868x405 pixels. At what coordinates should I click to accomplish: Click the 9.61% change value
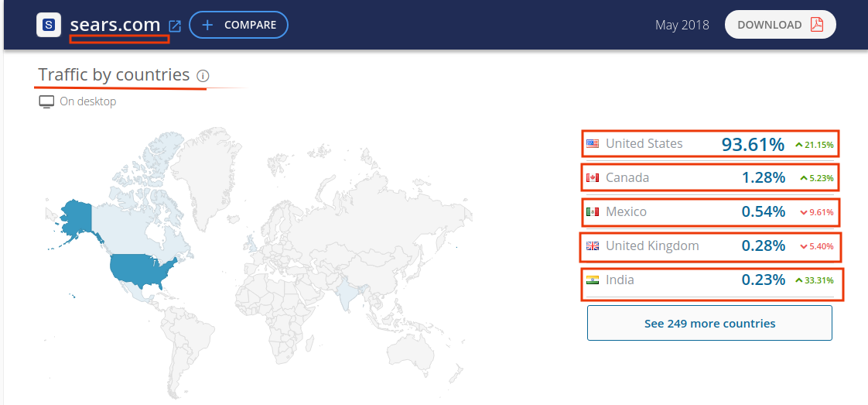click(822, 212)
